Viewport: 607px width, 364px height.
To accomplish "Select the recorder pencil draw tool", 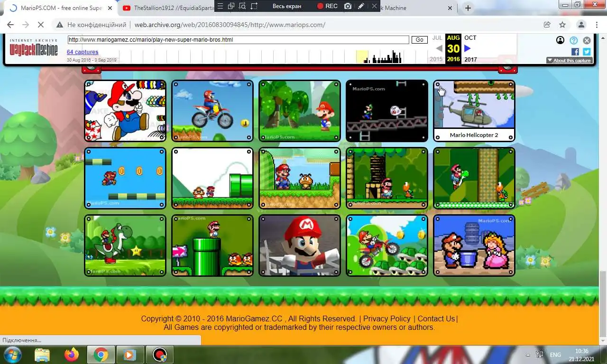I will point(361,6).
